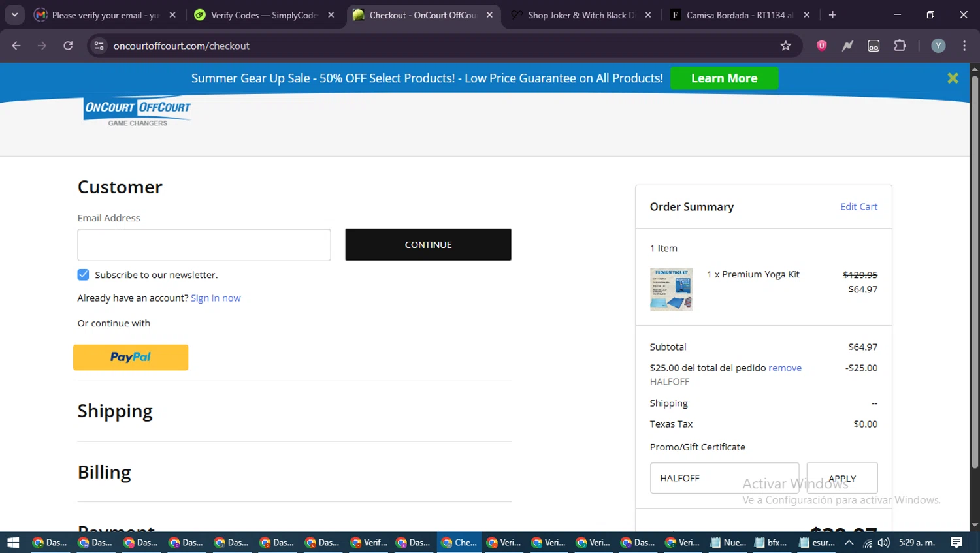The height and width of the screenshot is (553, 980).
Task: Click the -$25.00 discount amount
Action: 861,368
